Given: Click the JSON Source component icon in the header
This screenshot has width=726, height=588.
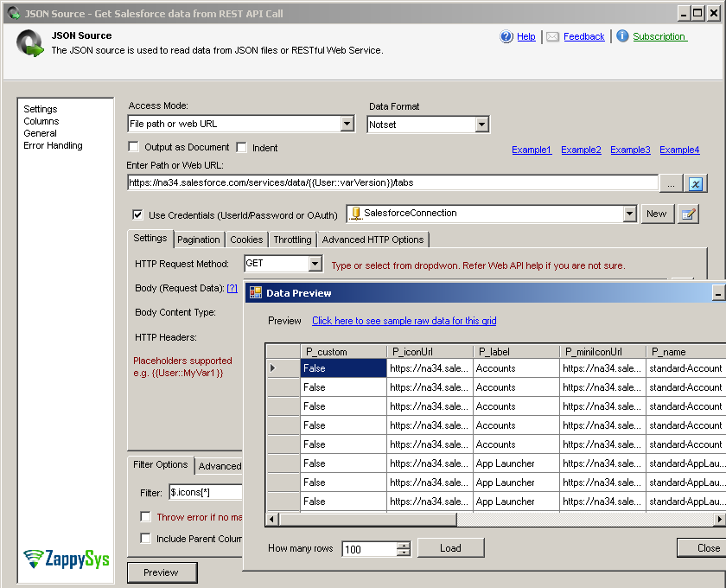Looking at the screenshot, I should click(x=29, y=43).
